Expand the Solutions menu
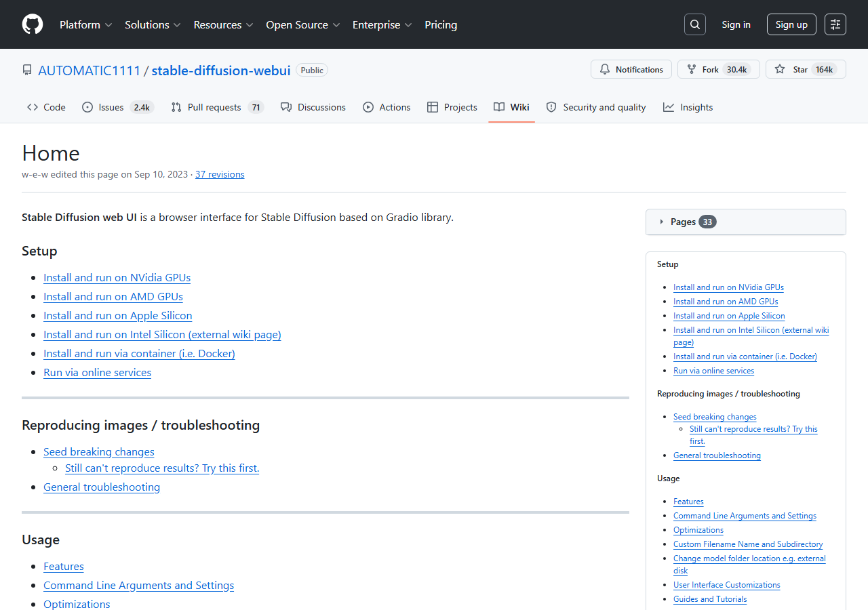The height and width of the screenshot is (610, 868). click(153, 24)
